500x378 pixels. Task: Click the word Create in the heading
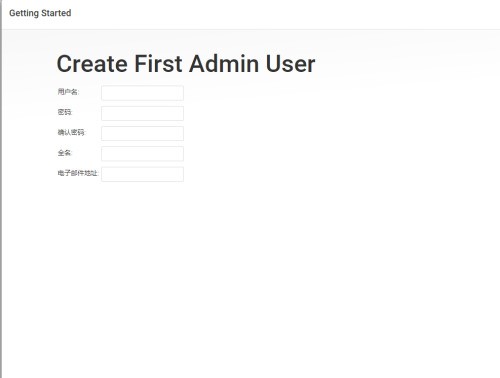coord(92,64)
